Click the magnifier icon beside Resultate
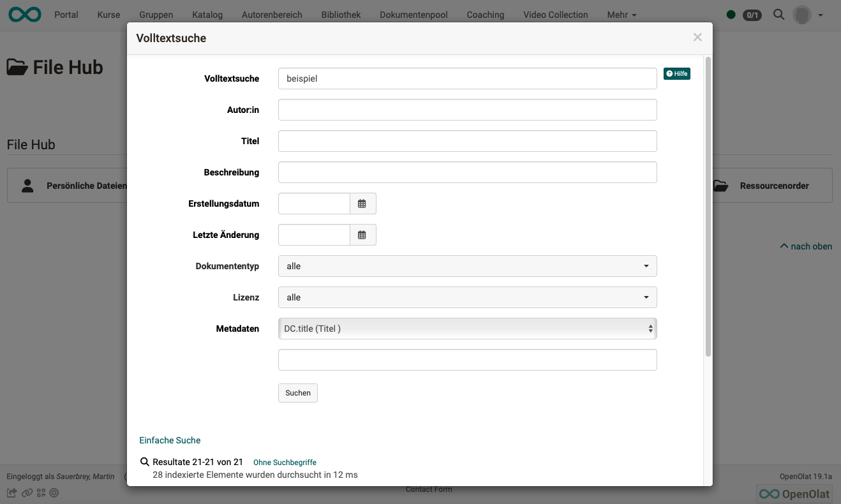 (x=145, y=461)
